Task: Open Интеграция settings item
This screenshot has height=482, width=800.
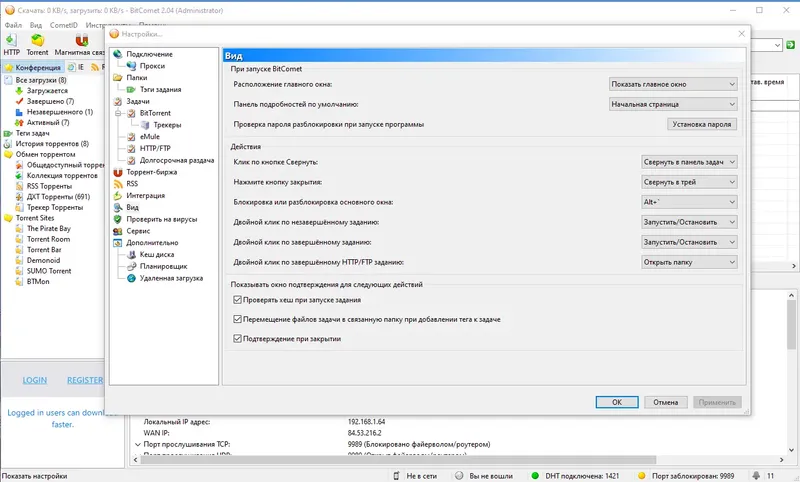Action: click(145, 195)
